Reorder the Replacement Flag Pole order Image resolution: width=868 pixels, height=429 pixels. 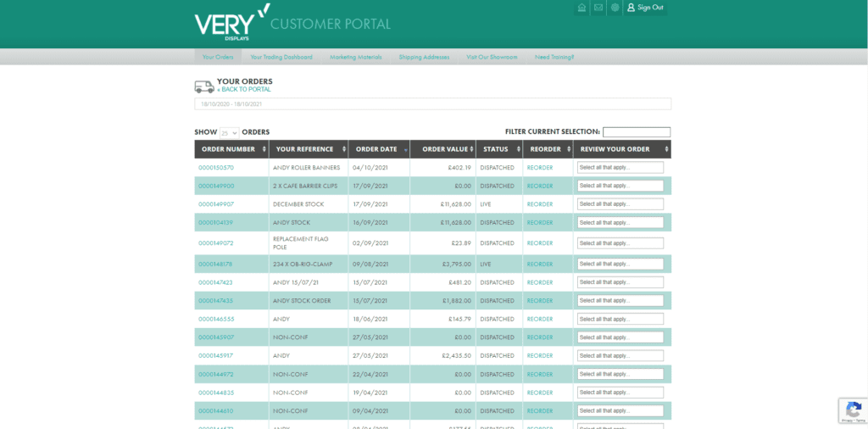point(540,243)
